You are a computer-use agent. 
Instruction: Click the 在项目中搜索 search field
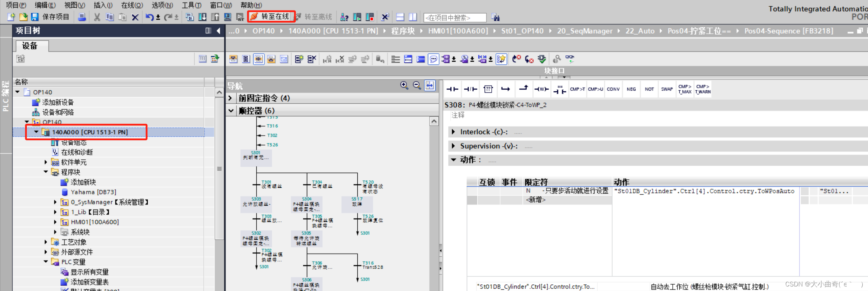click(x=455, y=17)
